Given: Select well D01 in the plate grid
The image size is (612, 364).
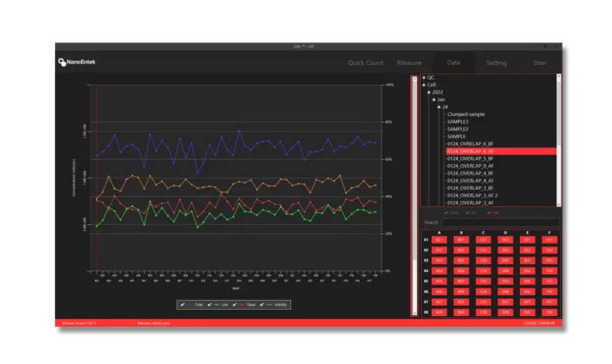Looking at the screenshot, I should pos(505,240).
